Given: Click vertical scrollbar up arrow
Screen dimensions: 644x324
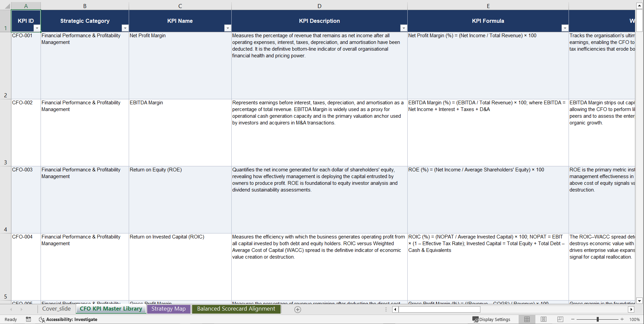Looking at the screenshot, I should [639, 5].
